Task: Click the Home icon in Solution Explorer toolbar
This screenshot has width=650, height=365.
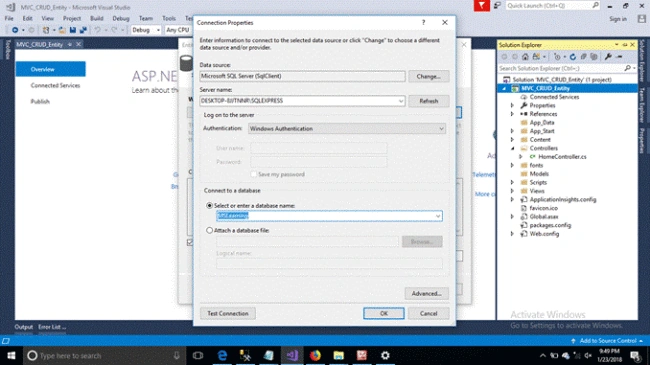Action: [525, 57]
